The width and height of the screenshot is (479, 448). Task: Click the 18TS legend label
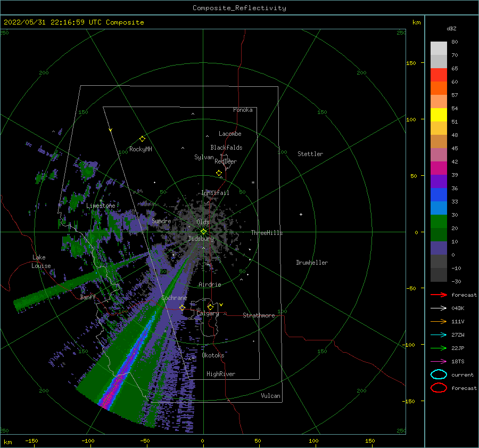(458, 362)
